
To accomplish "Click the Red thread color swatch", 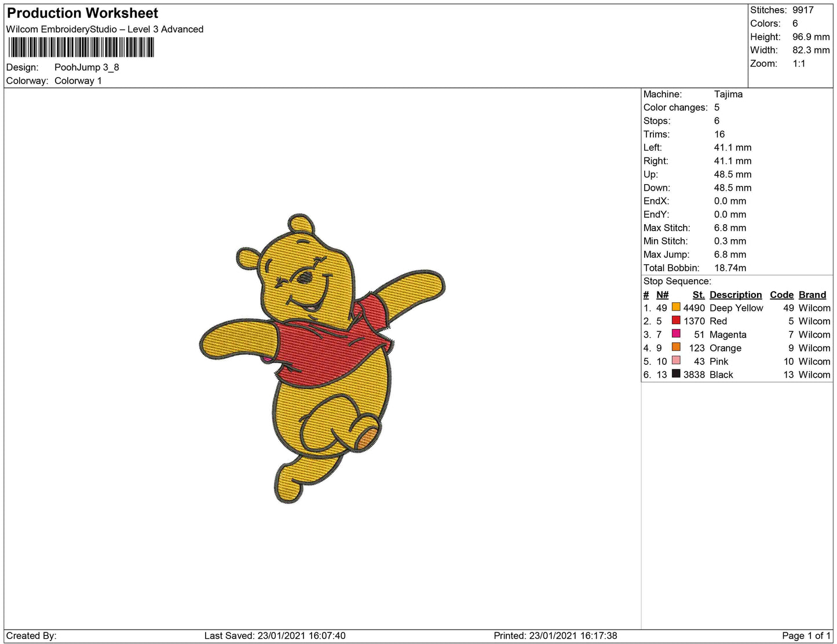I will tap(676, 320).
